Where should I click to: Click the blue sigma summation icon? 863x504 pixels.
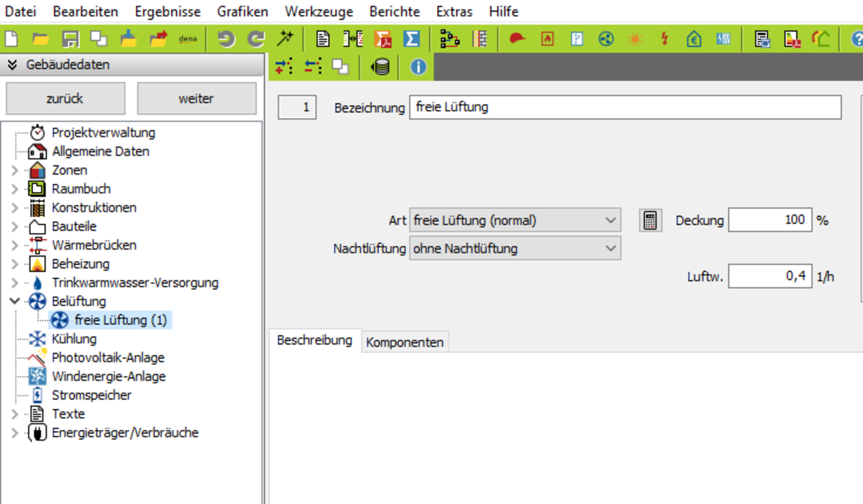click(x=411, y=39)
